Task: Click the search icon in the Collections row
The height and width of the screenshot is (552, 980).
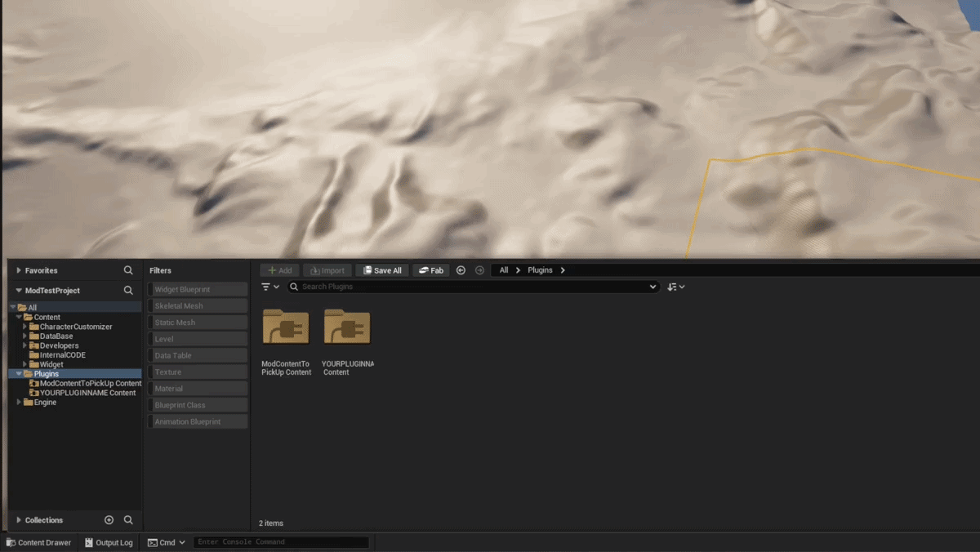Action: [128, 520]
